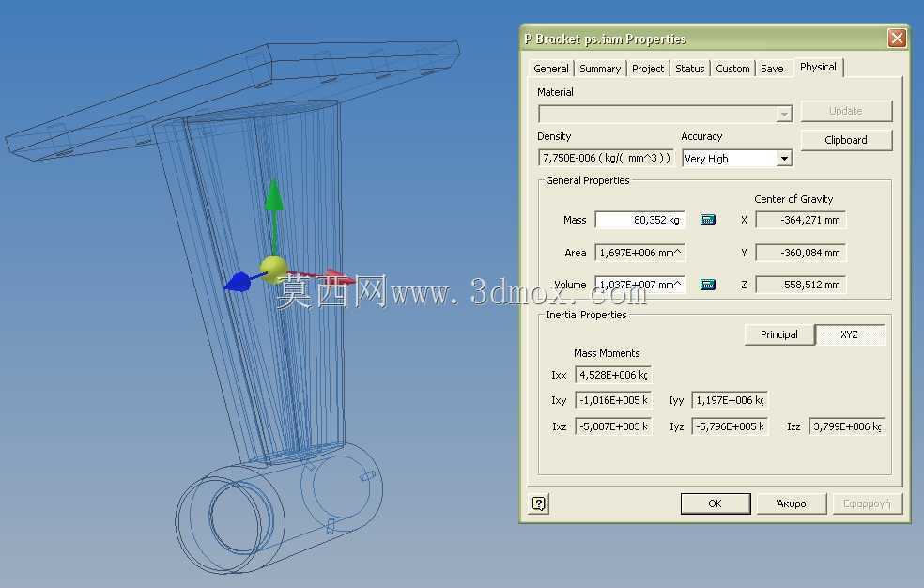The height and width of the screenshot is (588, 924).
Task: Click the Center of Gravity Z field
Action: point(800,285)
